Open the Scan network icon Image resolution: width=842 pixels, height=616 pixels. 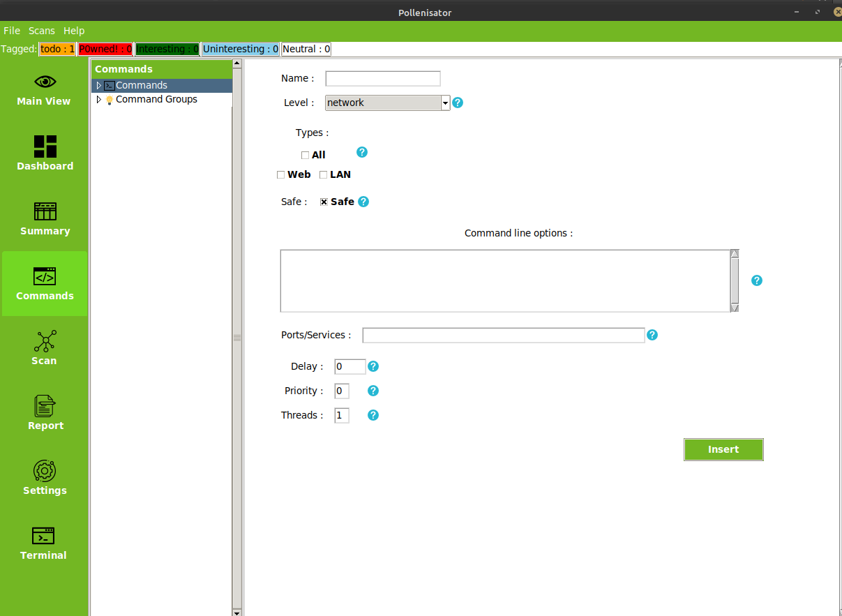[45, 341]
